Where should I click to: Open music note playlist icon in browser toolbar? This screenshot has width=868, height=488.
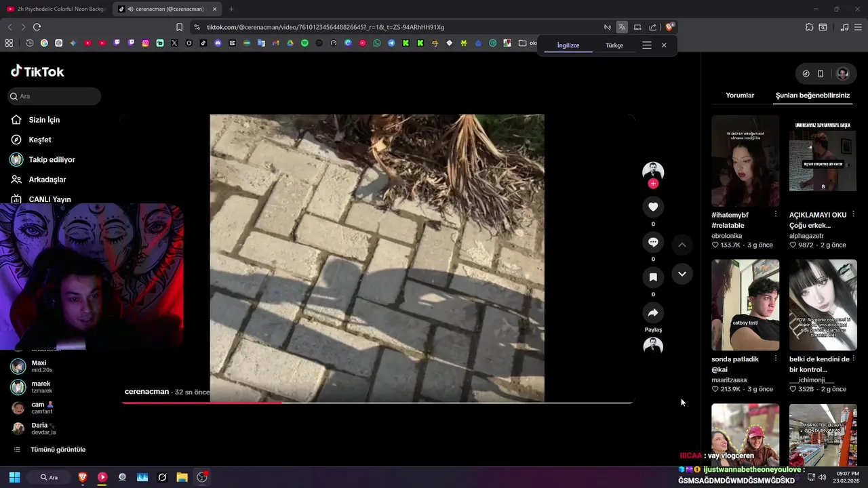(844, 27)
